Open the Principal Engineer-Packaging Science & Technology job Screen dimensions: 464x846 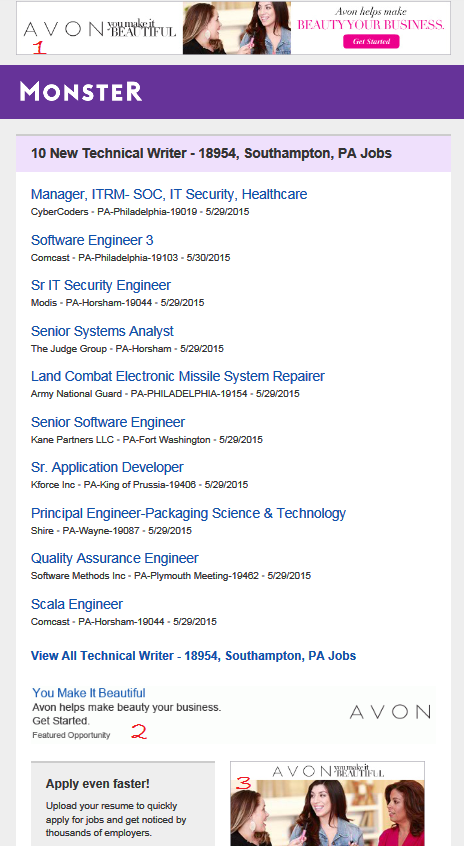188,513
